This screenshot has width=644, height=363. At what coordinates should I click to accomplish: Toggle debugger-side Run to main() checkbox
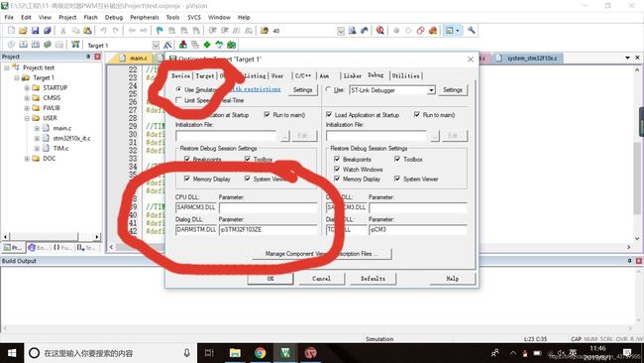417,115
